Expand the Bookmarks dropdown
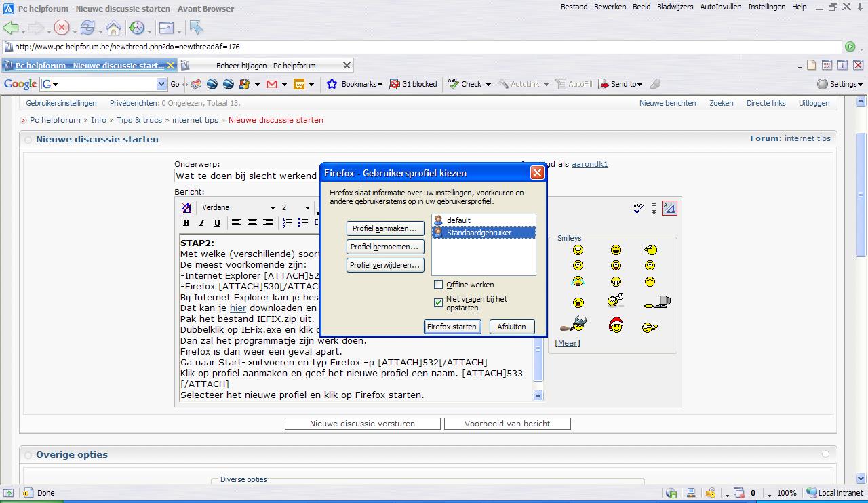 [x=380, y=85]
